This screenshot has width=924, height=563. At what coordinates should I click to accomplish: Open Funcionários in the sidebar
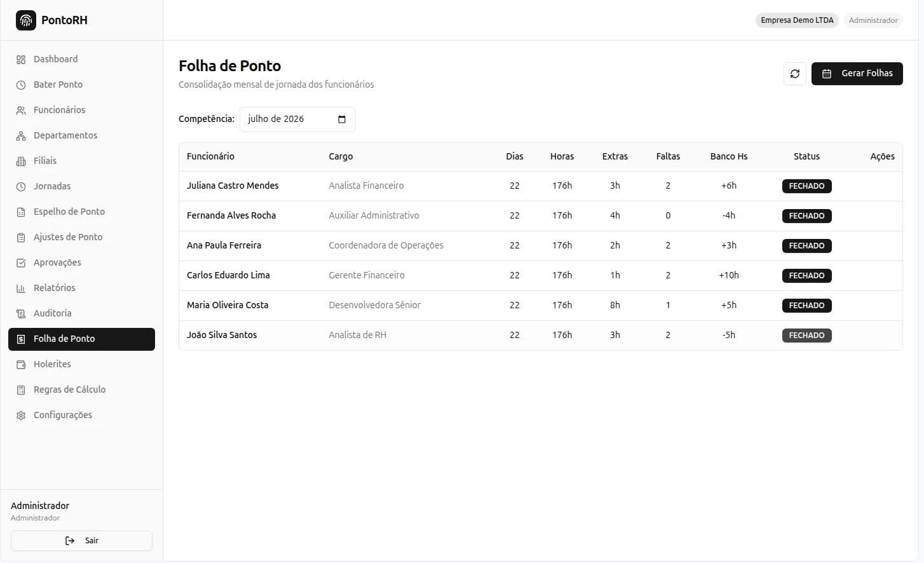coord(81,110)
